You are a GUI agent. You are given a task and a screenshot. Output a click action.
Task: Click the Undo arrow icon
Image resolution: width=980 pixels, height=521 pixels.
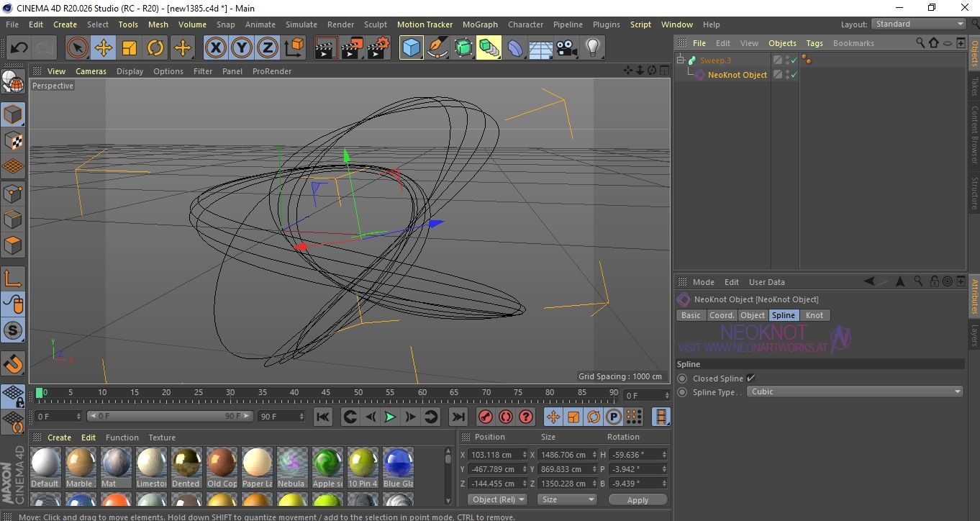tap(19, 48)
